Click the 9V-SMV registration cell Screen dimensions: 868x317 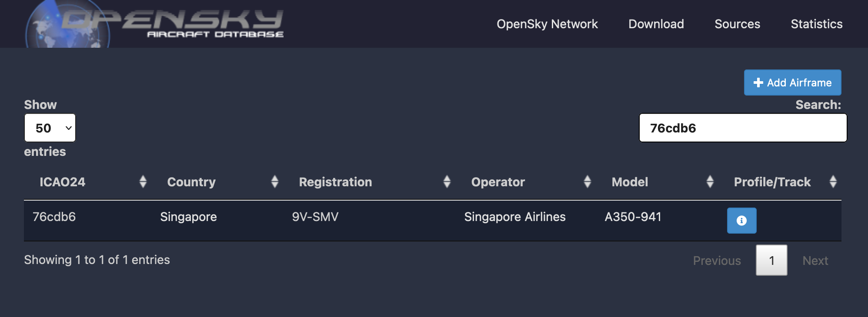[x=315, y=217]
